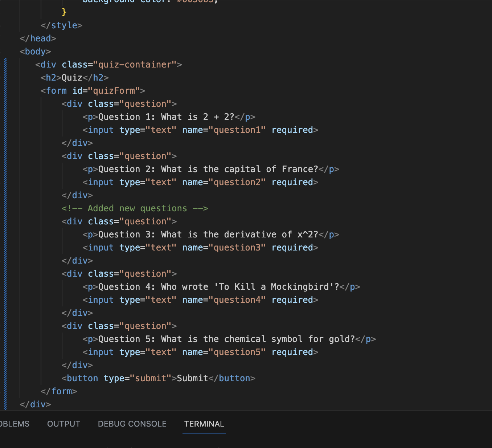Click the input line named question1
The height and width of the screenshot is (448, 492).
click(200, 130)
